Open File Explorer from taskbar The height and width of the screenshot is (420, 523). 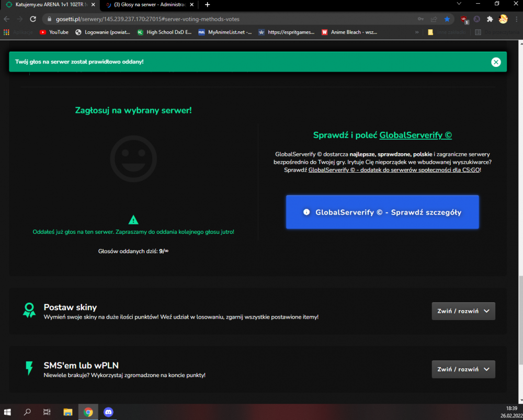[x=68, y=412]
